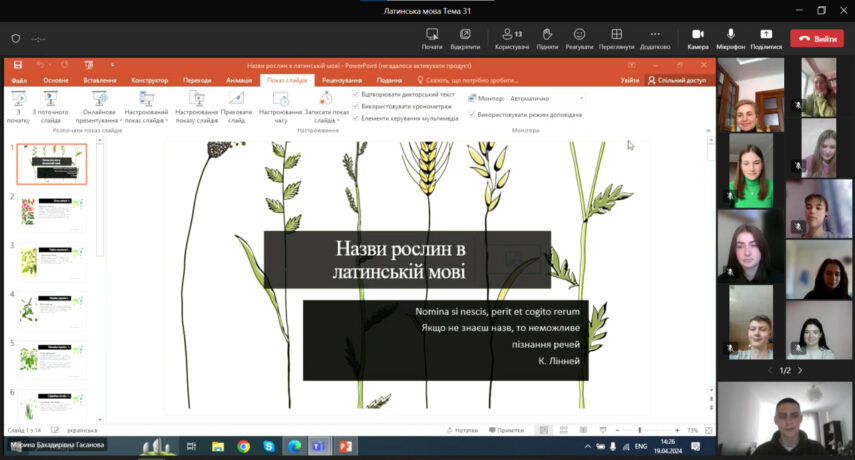
Task: Open the Монітор dropdown set to Автоматично
Action: click(546, 99)
